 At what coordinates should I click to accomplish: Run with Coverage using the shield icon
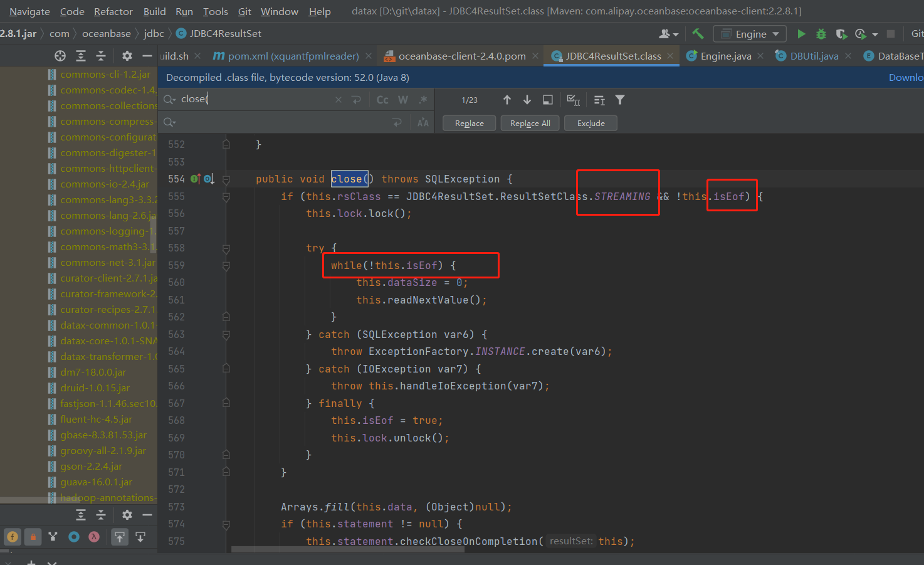841,34
